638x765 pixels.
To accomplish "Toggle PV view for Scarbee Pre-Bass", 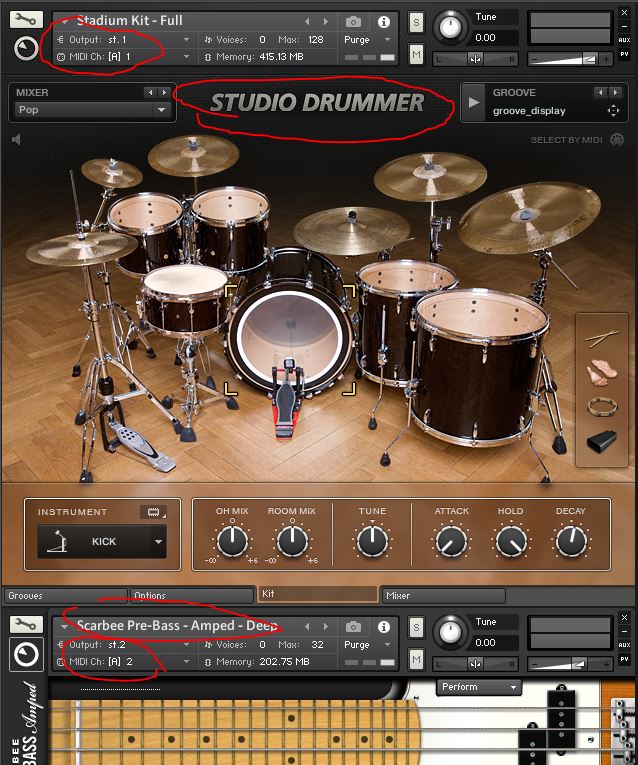I will pyautogui.click(x=624, y=659).
